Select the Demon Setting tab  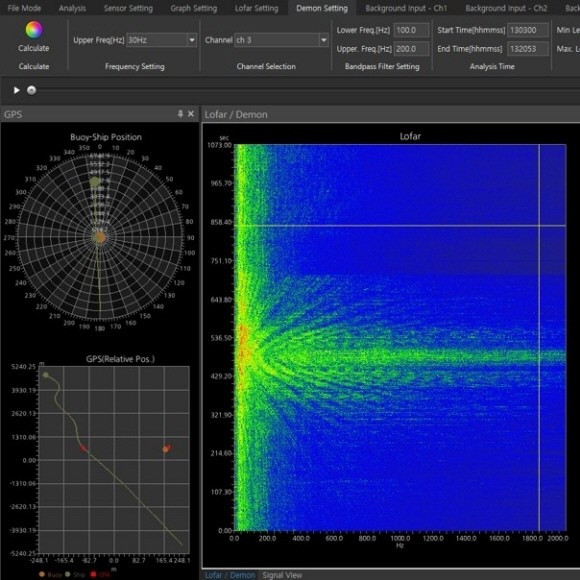point(322,8)
